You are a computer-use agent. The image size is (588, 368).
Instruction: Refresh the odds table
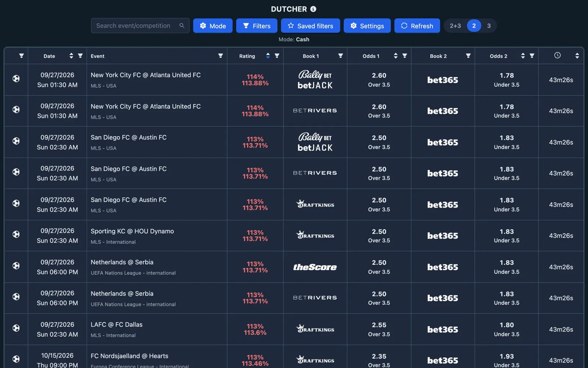[417, 26]
